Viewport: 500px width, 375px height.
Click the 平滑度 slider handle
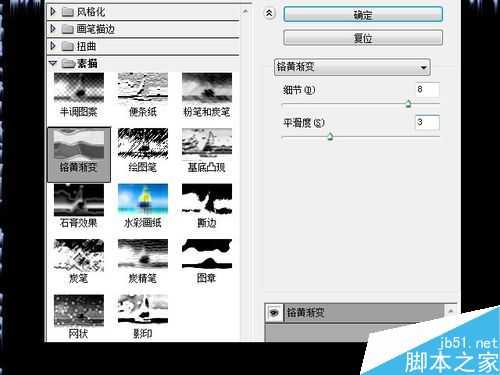(x=330, y=136)
